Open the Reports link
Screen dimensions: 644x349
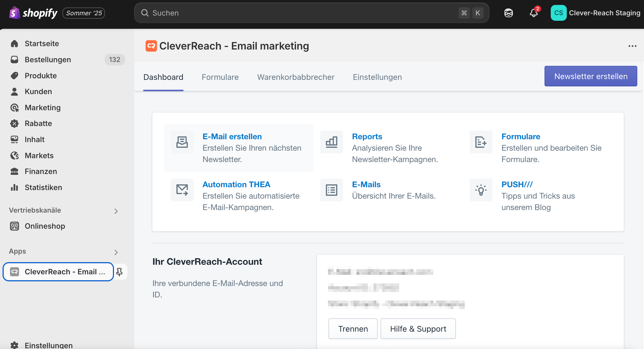367,136
